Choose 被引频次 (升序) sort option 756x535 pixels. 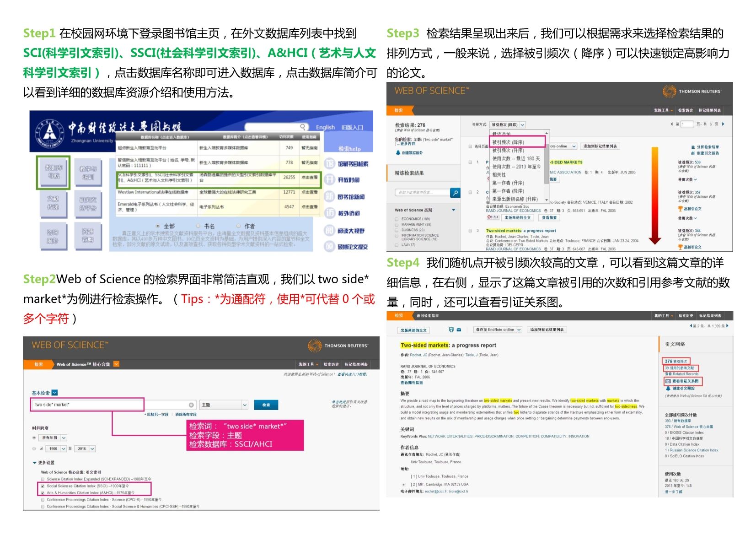click(508, 150)
